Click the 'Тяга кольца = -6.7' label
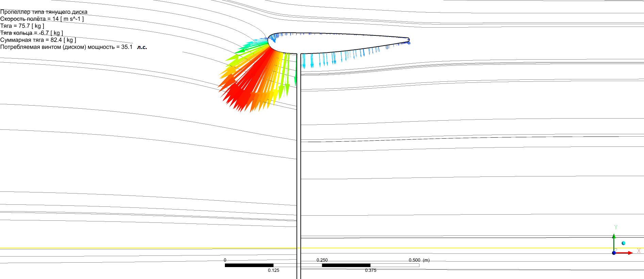This screenshot has width=644, height=279. pos(32,33)
